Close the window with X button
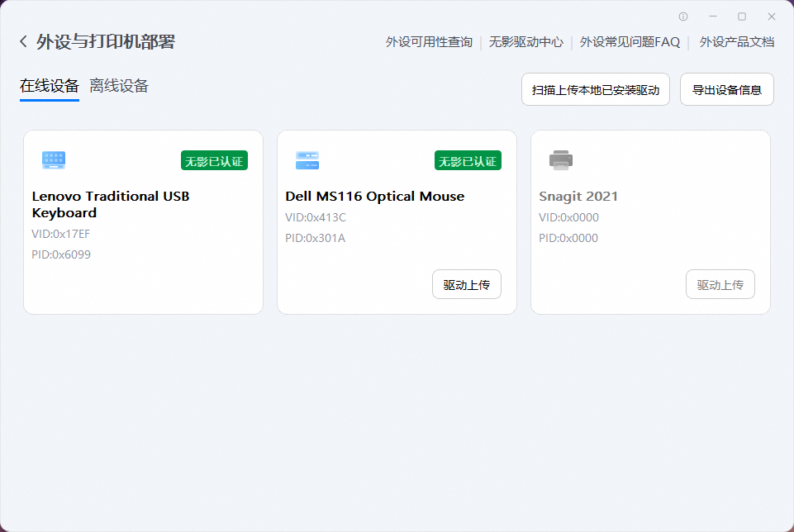The width and height of the screenshot is (794, 532). coord(772,17)
